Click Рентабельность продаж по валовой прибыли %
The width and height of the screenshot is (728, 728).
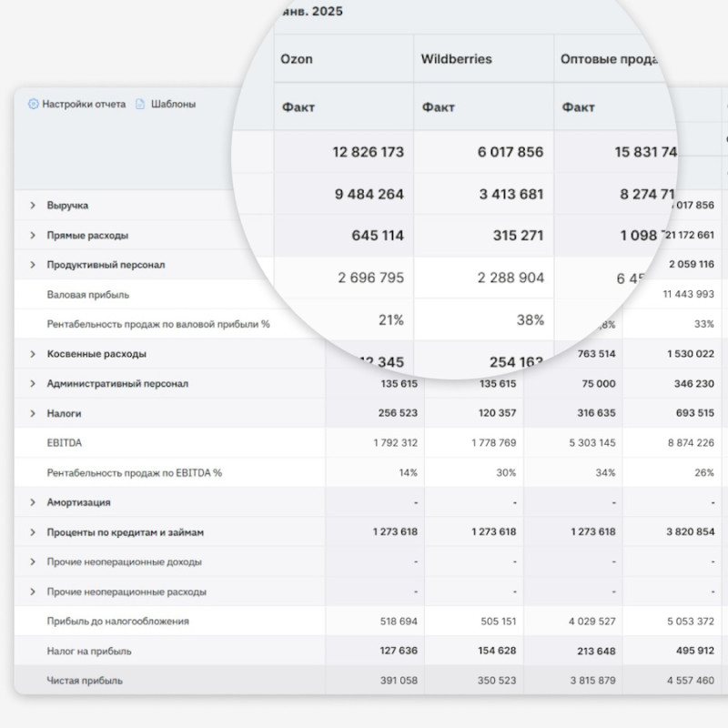click(157, 324)
